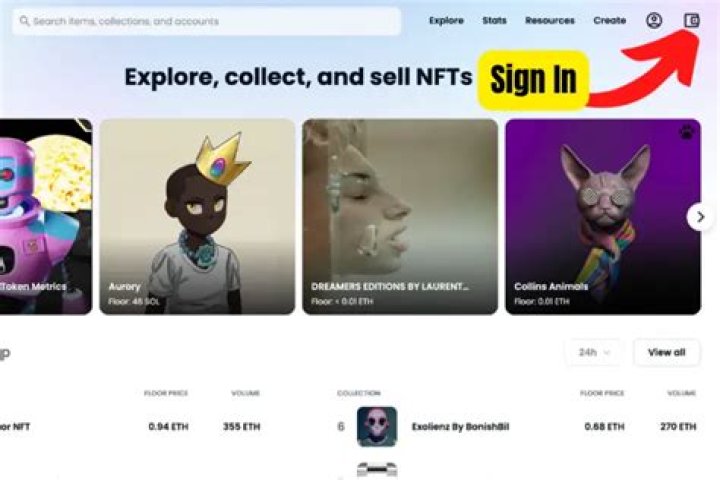
Task: Open the Aurory collection card
Action: point(197,217)
